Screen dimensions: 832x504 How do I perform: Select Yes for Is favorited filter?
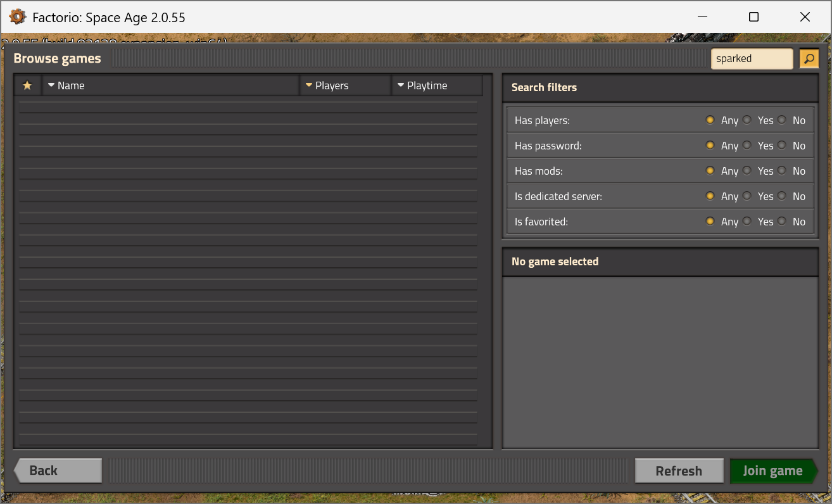[747, 221]
